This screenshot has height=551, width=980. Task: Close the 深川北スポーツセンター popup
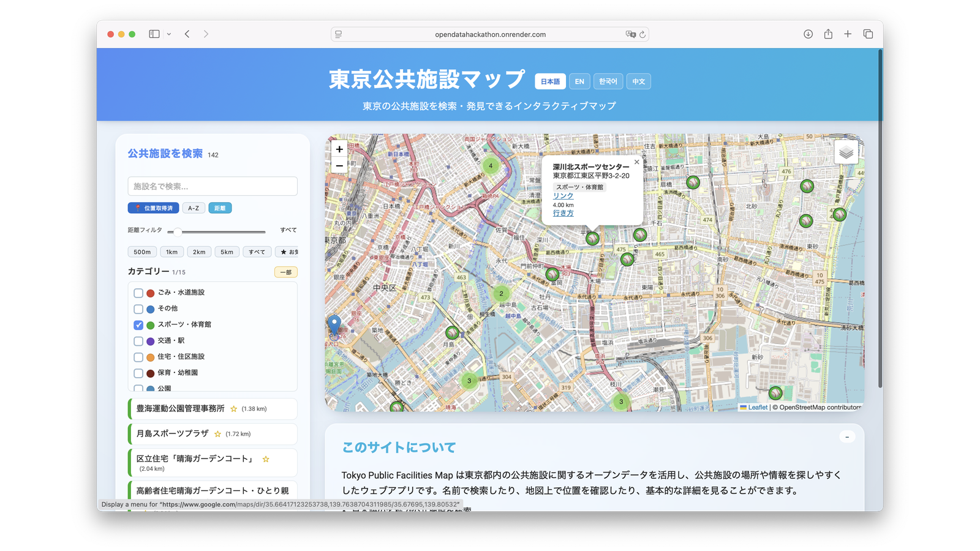coord(636,162)
